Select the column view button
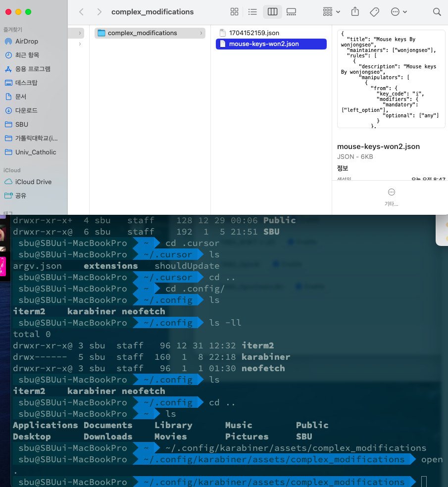Image resolution: width=448 pixels, height=487 pixels. [272, 12]
